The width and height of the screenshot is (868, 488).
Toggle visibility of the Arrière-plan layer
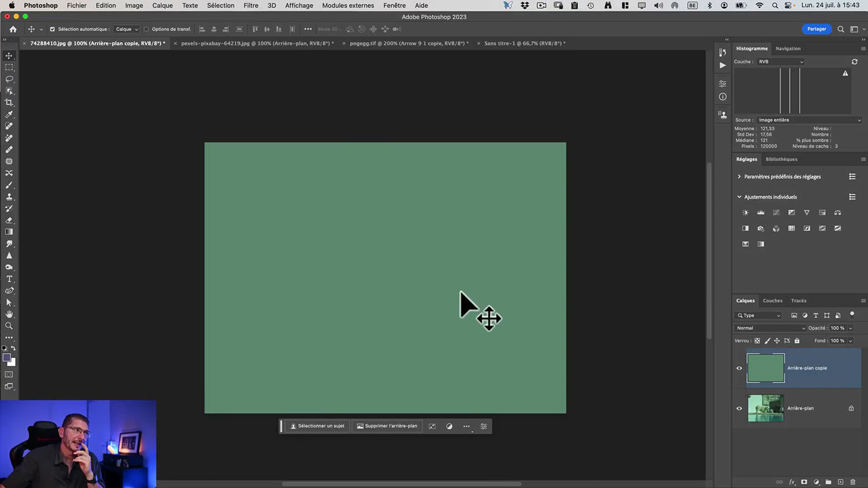click(x=739, y=409)
